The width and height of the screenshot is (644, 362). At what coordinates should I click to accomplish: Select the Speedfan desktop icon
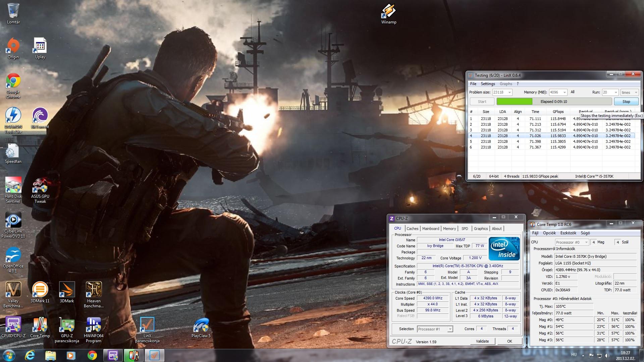(x=13, y=154)
